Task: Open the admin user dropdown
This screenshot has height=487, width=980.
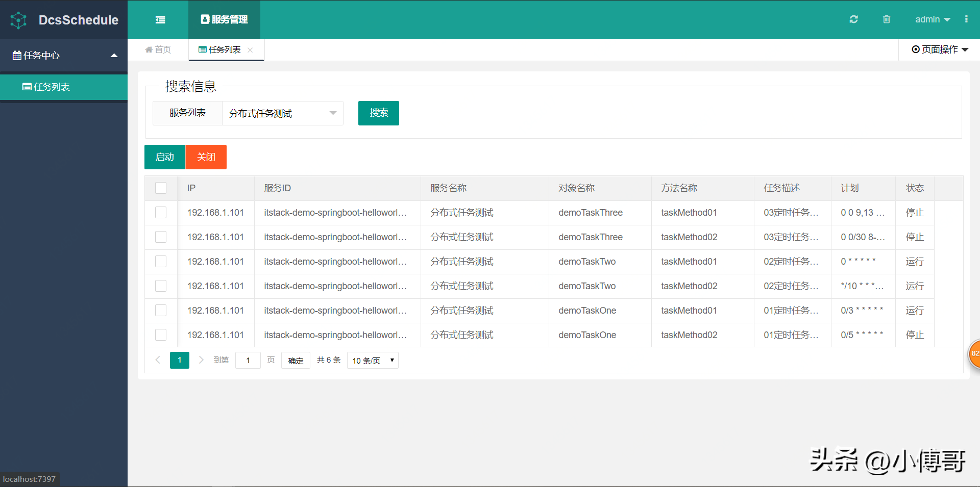Action: coord(933,19)
